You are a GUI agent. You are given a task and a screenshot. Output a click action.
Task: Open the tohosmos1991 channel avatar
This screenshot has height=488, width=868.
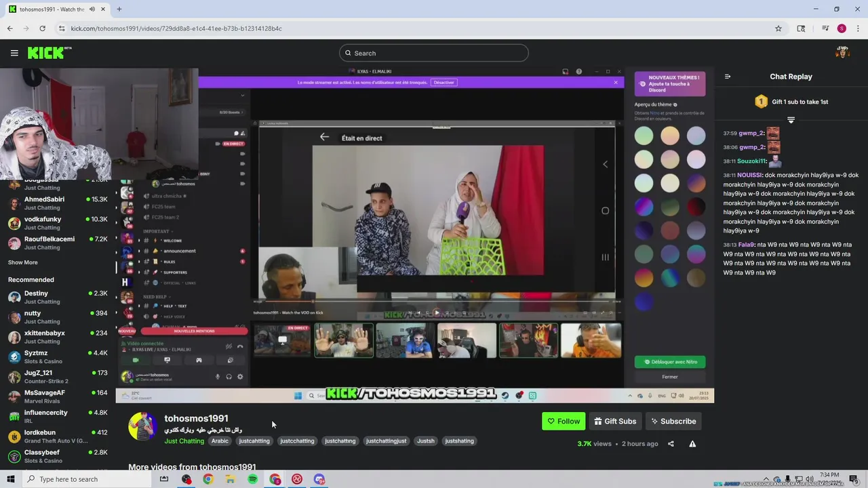coord(142,426)
